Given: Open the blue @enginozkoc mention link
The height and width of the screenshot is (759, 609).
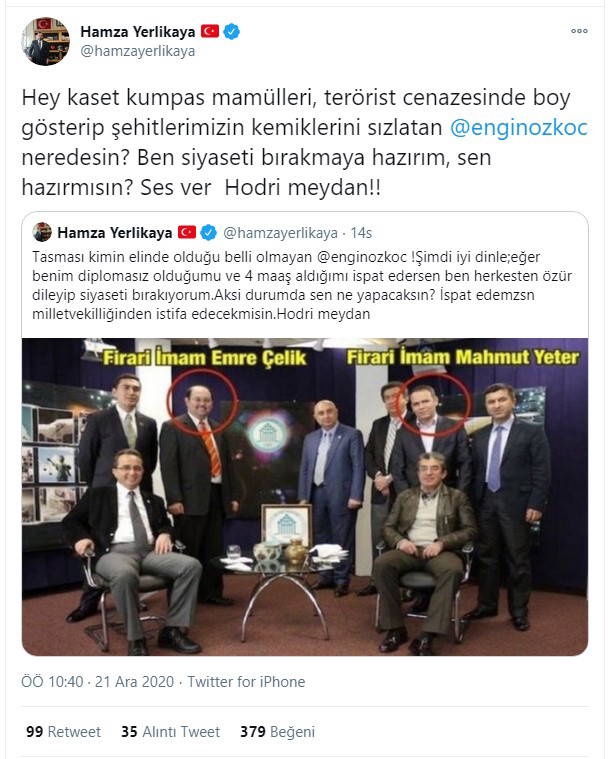Looking at the screenshot, I should coord(518,128).
